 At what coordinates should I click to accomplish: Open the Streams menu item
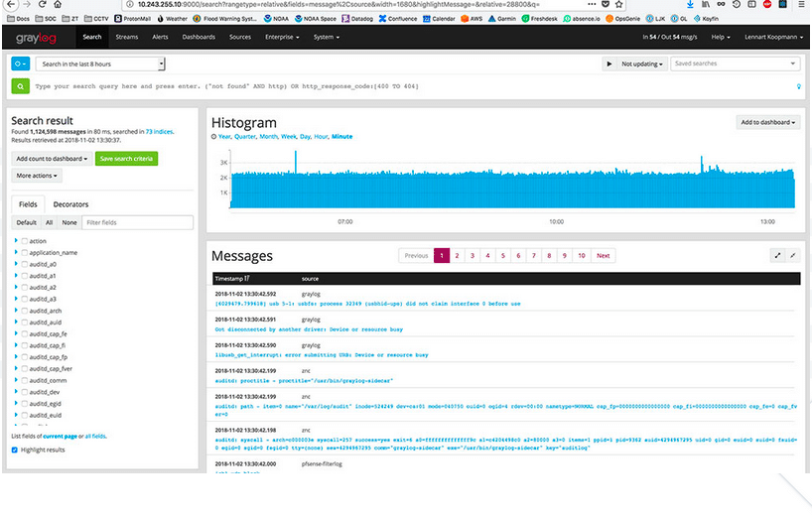click(126, 38)
